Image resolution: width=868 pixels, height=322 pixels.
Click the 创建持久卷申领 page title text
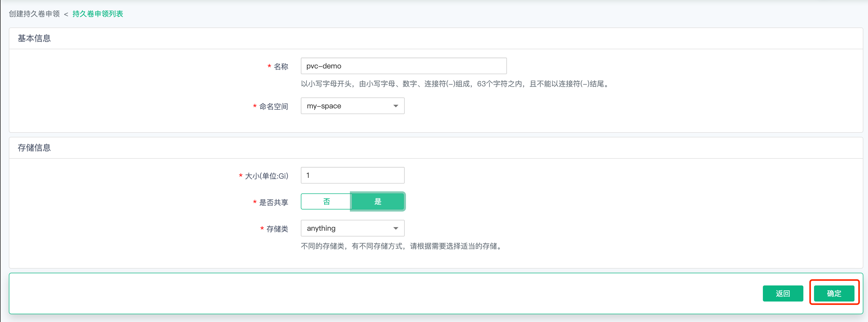coord(34,14)
